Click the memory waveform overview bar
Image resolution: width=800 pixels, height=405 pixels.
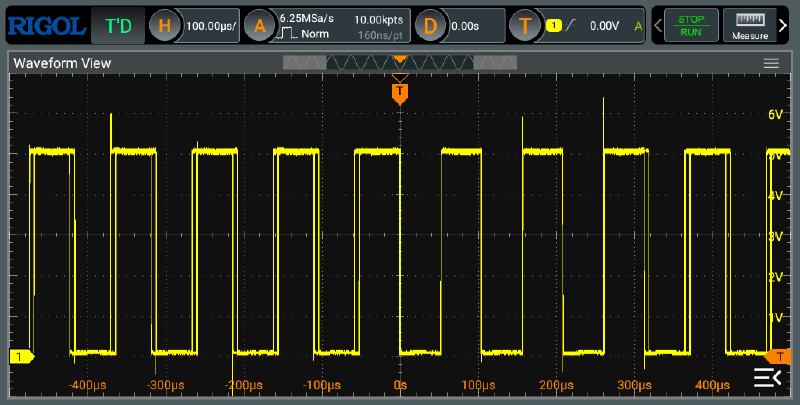point(400,63)
